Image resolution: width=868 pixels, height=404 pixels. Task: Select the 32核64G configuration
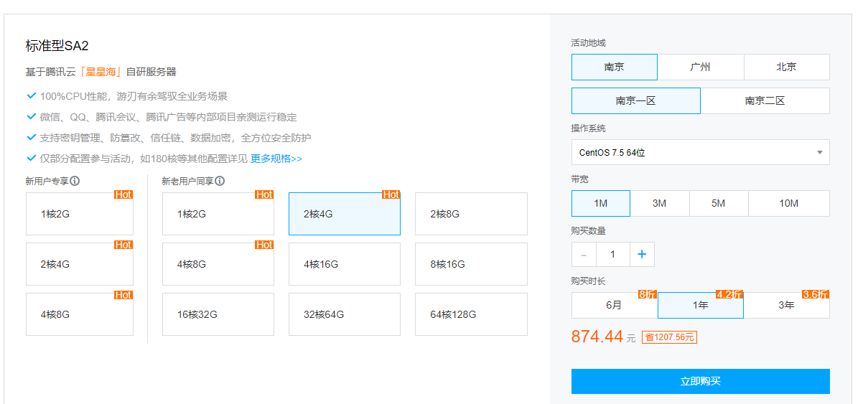pyautogui.click(x=345, y=314)
